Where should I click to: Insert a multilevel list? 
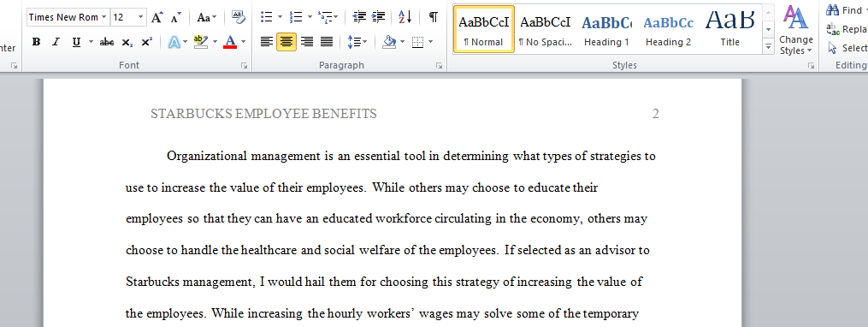[x=325, y=17]
